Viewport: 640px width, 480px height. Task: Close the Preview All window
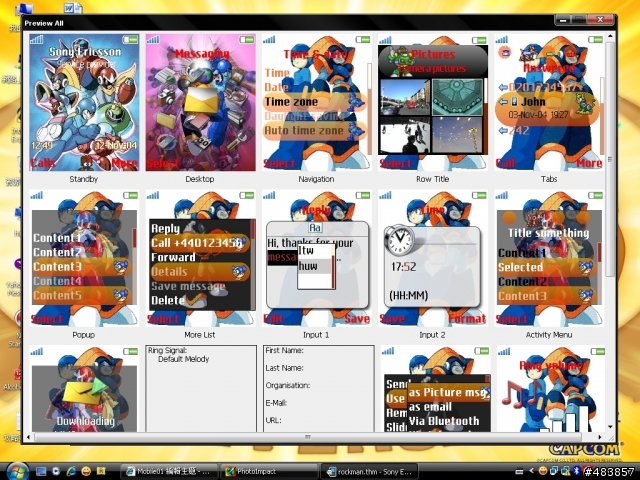pyautogui.click(x=600, y=20)
